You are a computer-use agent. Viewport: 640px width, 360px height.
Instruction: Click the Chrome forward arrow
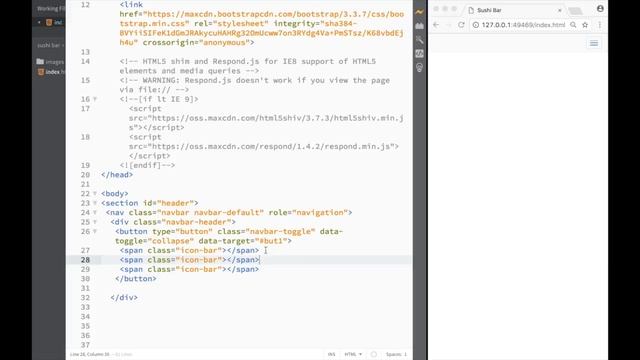click(449, 25)
